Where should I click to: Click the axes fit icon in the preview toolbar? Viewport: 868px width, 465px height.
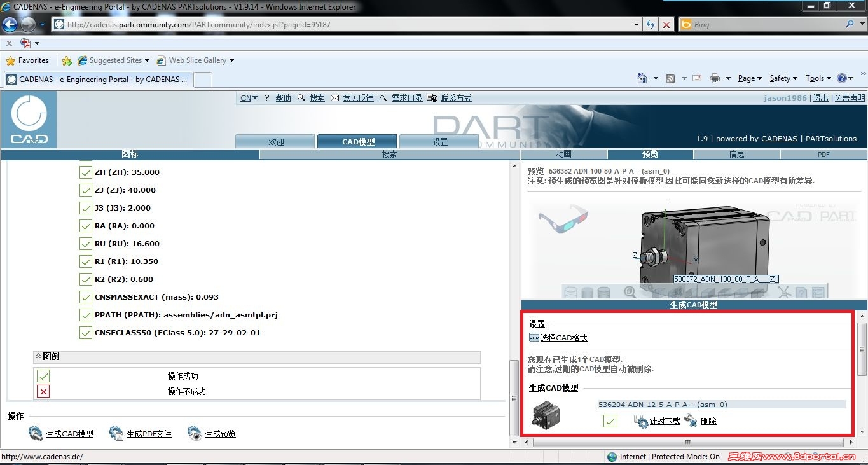[x=784, y=292]
